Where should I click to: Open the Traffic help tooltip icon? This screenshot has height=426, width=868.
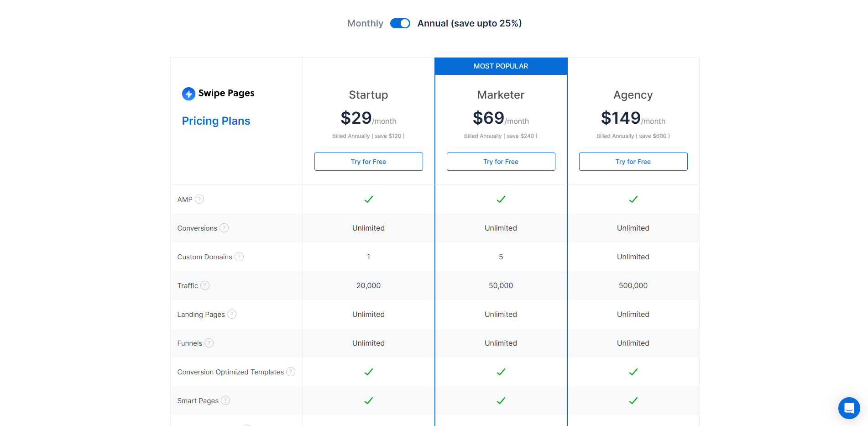tap(205, 285)
